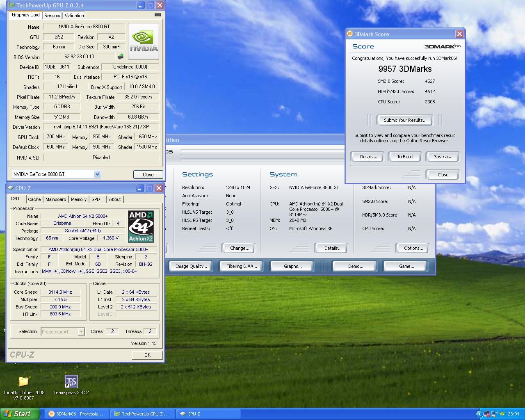525x420 pixels.
Task: Click the disconnected network tray icon
Action: [x=487, y=414]
